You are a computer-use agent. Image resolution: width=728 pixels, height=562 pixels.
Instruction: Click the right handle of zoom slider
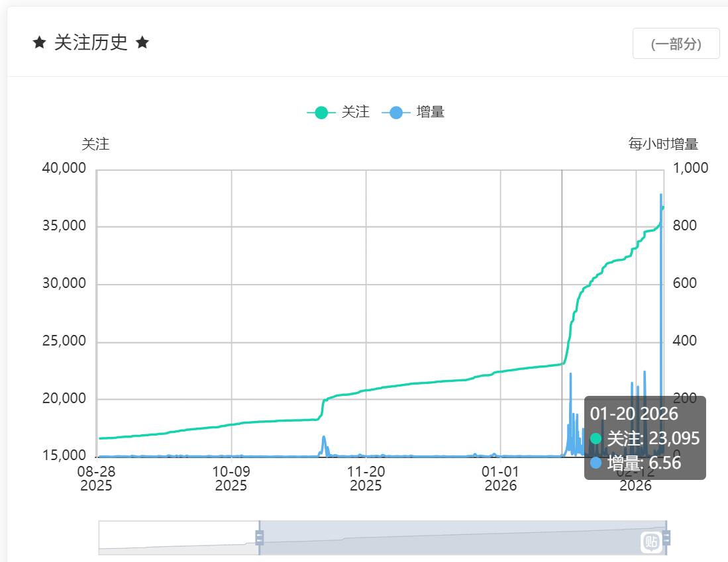[666, 538]
